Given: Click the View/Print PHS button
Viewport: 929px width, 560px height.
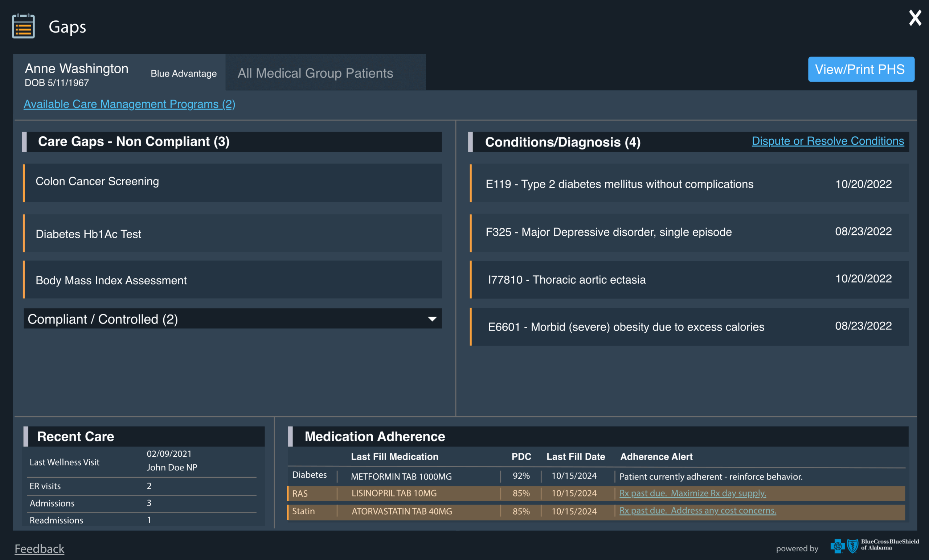Looking at the screenshot, I should [861, 69].
